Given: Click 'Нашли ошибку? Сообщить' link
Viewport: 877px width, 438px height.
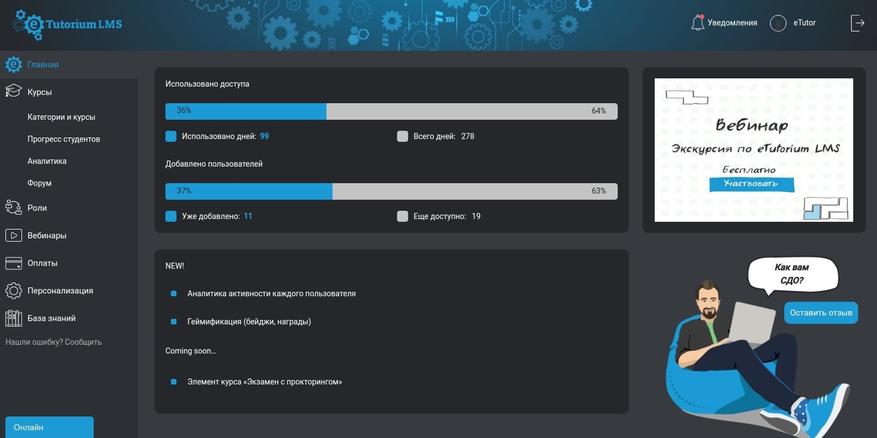Looking at the screenshot, I should [53, 342].
